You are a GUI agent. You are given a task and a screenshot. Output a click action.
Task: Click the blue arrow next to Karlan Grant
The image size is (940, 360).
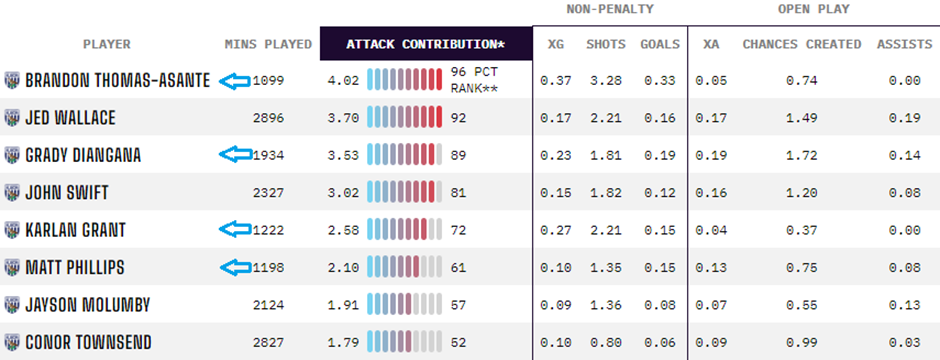point(234,229)
